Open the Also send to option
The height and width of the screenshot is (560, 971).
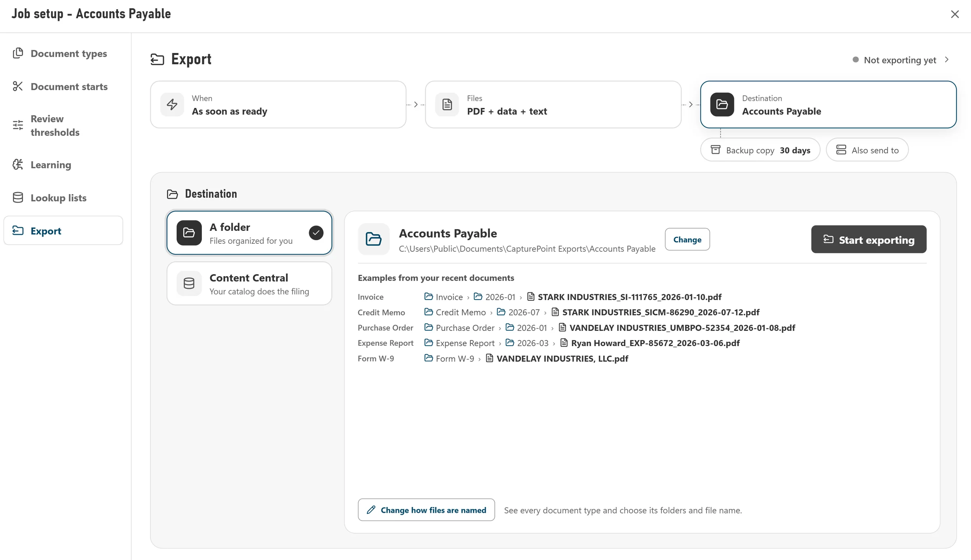tap(867, 150)
